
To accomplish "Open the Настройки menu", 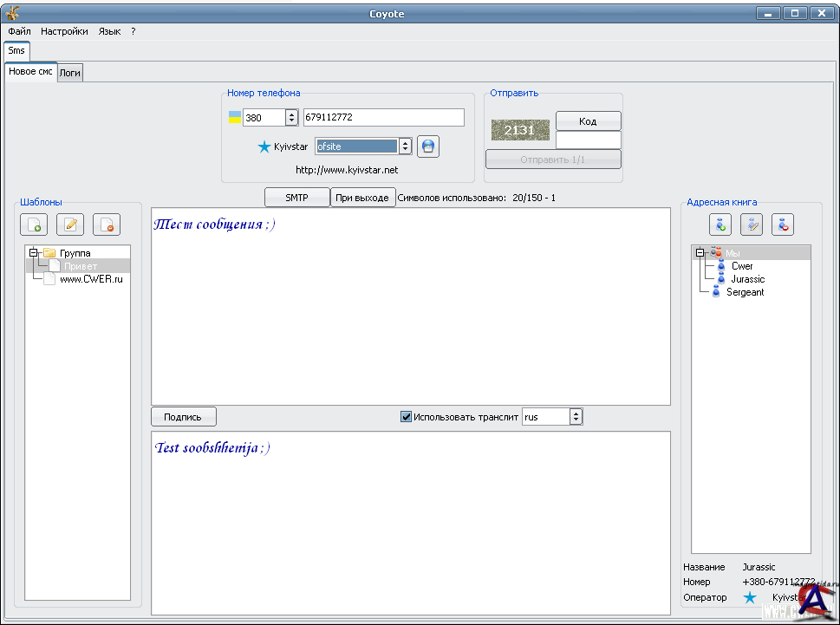I will point(64,31).
